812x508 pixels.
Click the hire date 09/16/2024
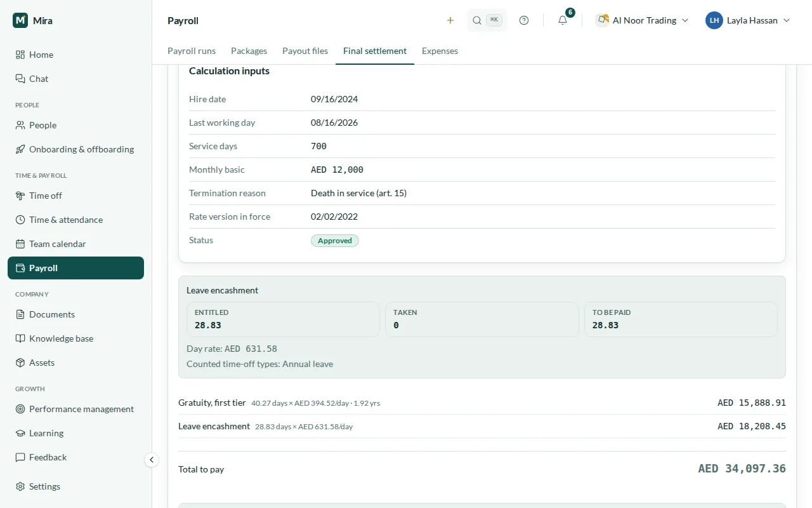pyautogui.click(x=334, y=99)
